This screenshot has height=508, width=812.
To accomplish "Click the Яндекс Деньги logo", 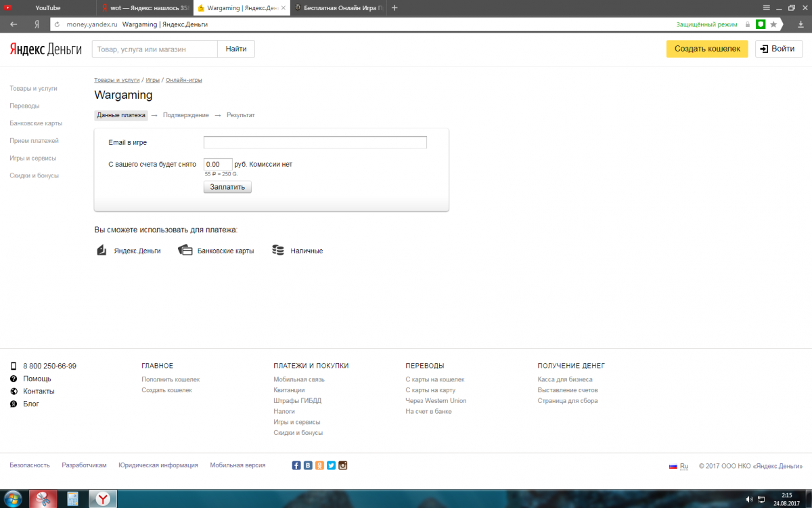I will 45,49.
